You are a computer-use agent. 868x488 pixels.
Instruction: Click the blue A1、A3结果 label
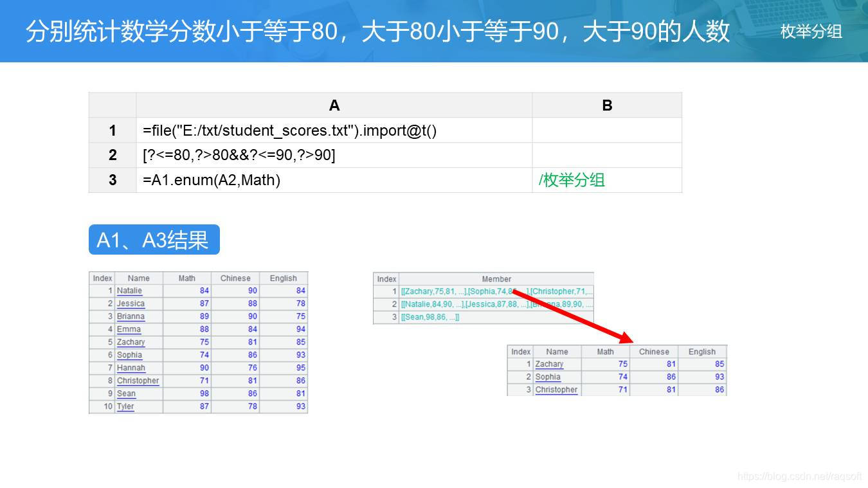154,240
